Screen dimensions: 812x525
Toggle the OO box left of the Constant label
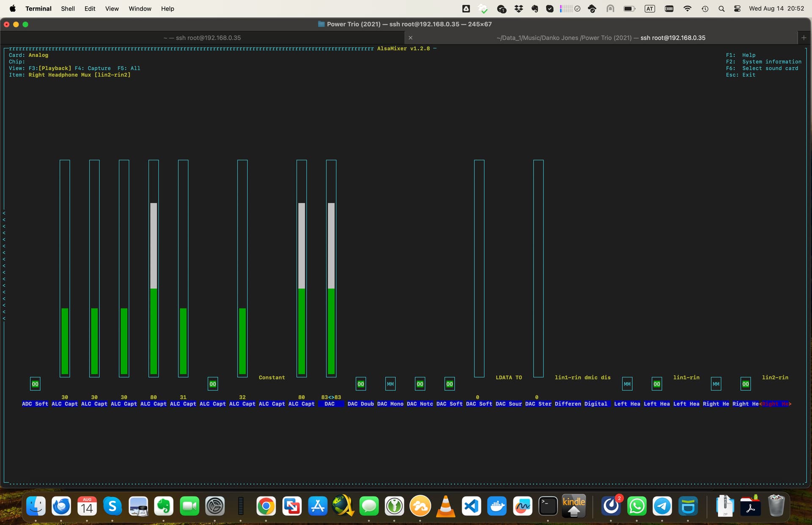pyautogui.click(x=213, y=384)
